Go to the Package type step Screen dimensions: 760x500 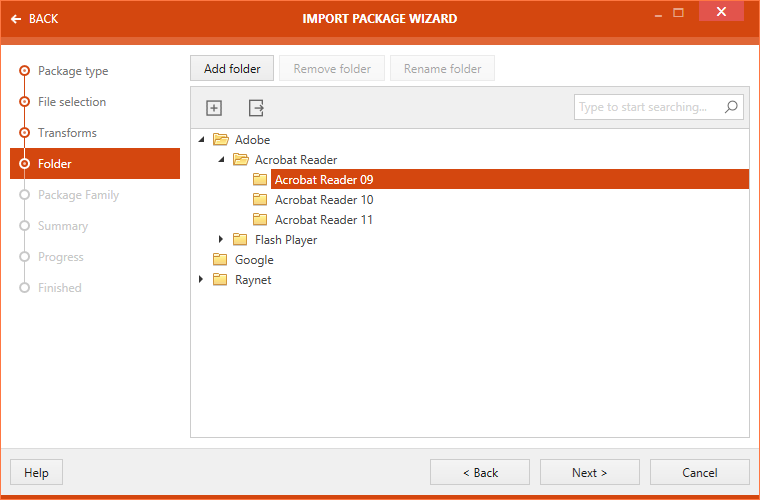tap(73, 71)
